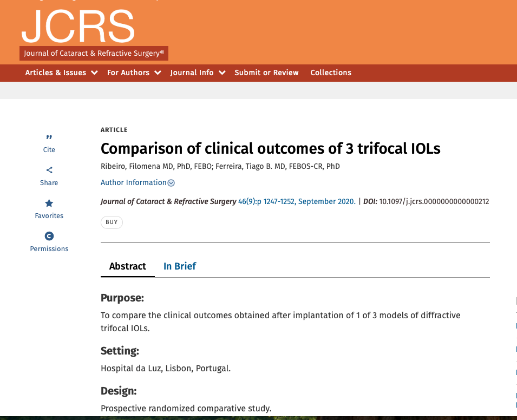Click the article title heading

tap(271, 148)
